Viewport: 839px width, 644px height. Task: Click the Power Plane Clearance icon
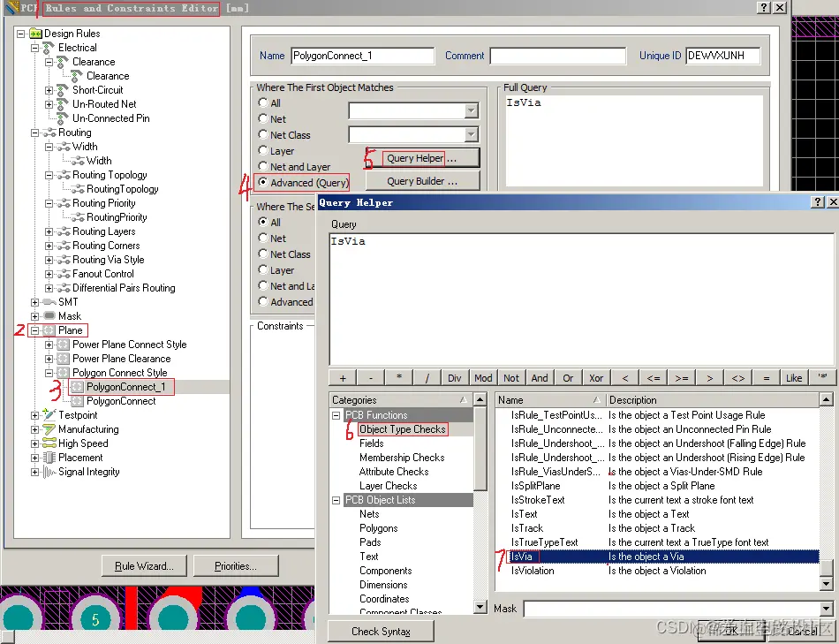pos(63,359)
